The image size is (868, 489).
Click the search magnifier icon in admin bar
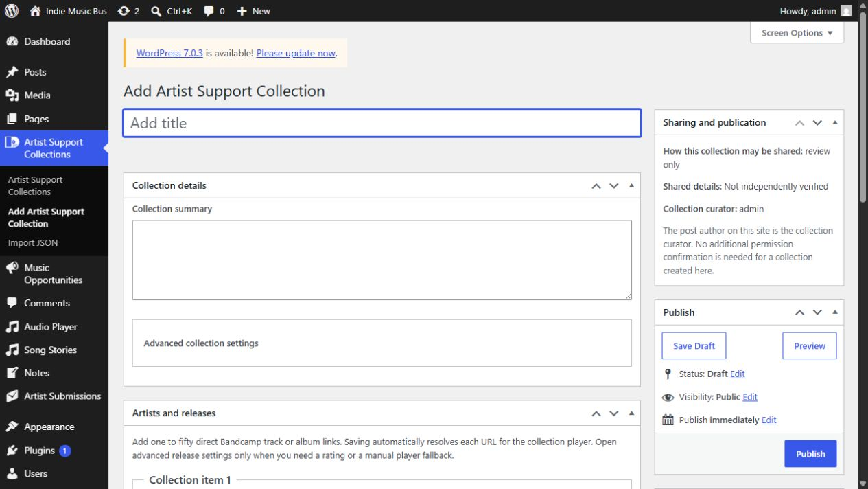[x=156, y=11]
